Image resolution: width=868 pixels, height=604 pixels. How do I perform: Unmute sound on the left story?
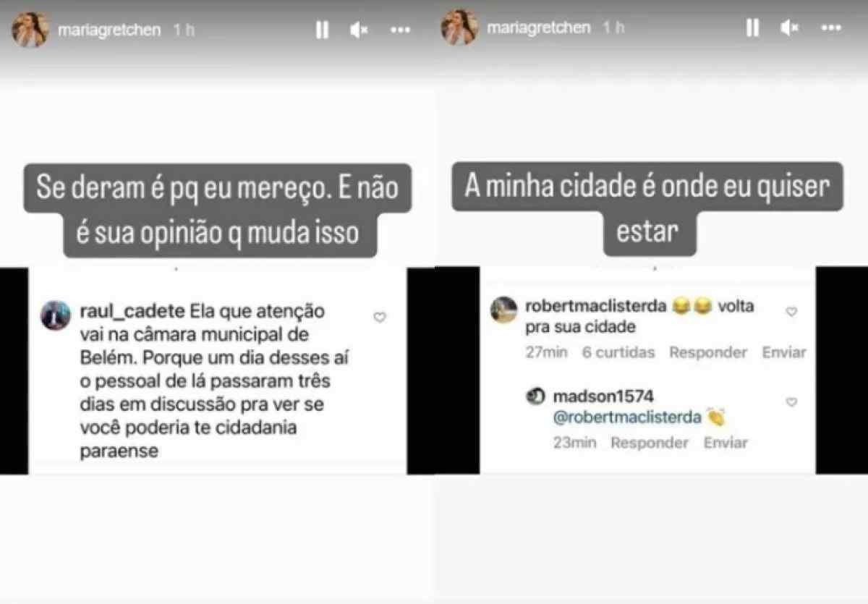(x=359, y=30)
